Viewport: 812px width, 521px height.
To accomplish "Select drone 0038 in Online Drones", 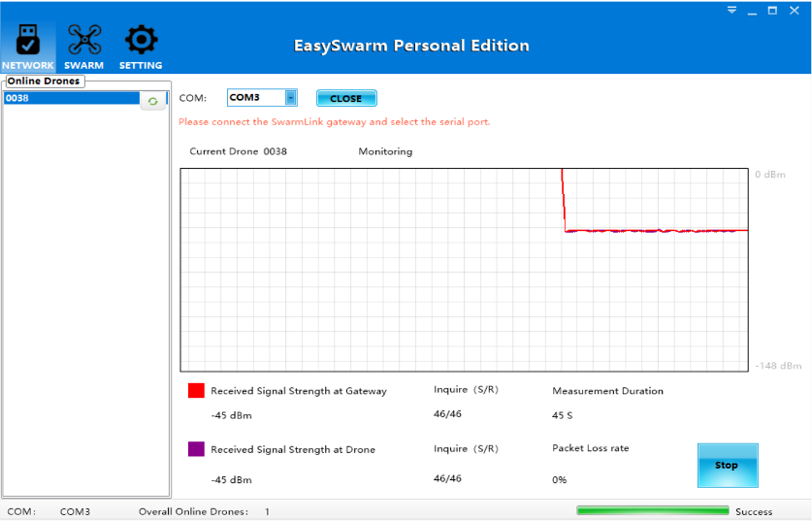I will 72,98.
